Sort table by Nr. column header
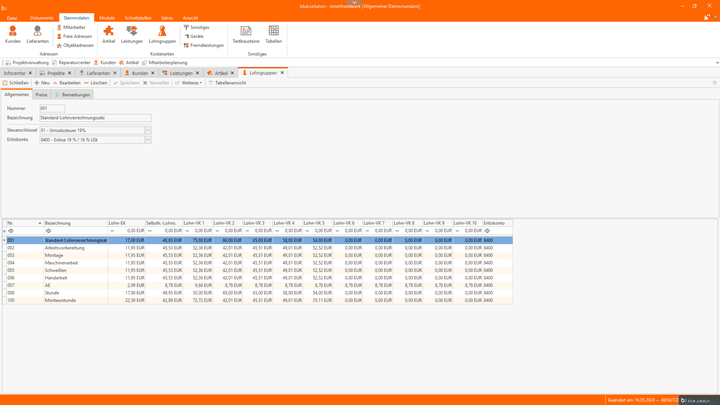Screen dimensions: 720x405 coord(22,223)
